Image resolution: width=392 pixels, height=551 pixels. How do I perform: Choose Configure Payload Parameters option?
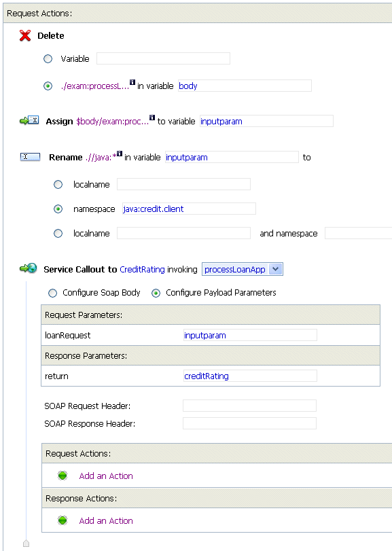(156, 293)
